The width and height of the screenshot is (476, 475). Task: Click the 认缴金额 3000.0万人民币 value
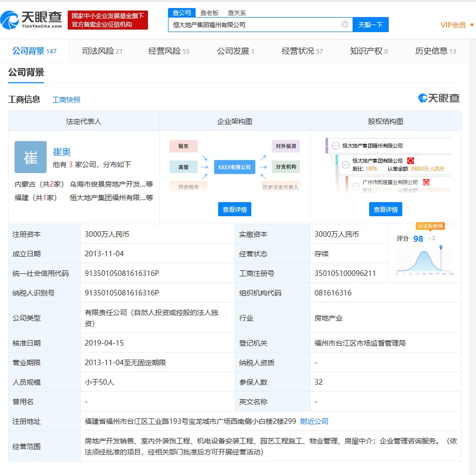click(x=426, y=169)
